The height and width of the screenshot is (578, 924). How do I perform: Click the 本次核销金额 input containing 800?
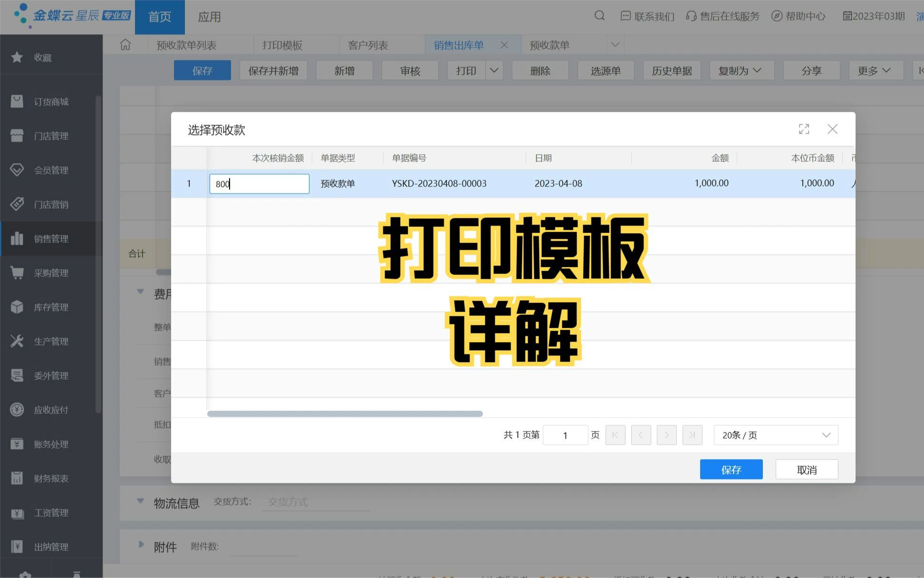click(260, 184)
